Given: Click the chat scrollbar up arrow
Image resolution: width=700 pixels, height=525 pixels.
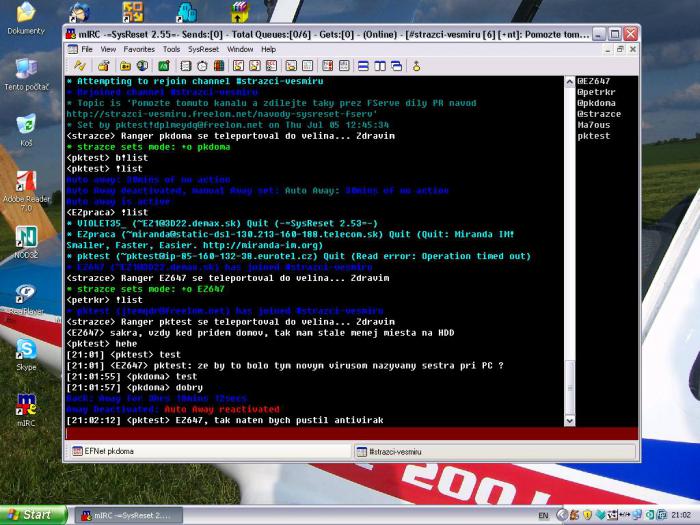Looking at the screenshot, I should tap(570, 82).
